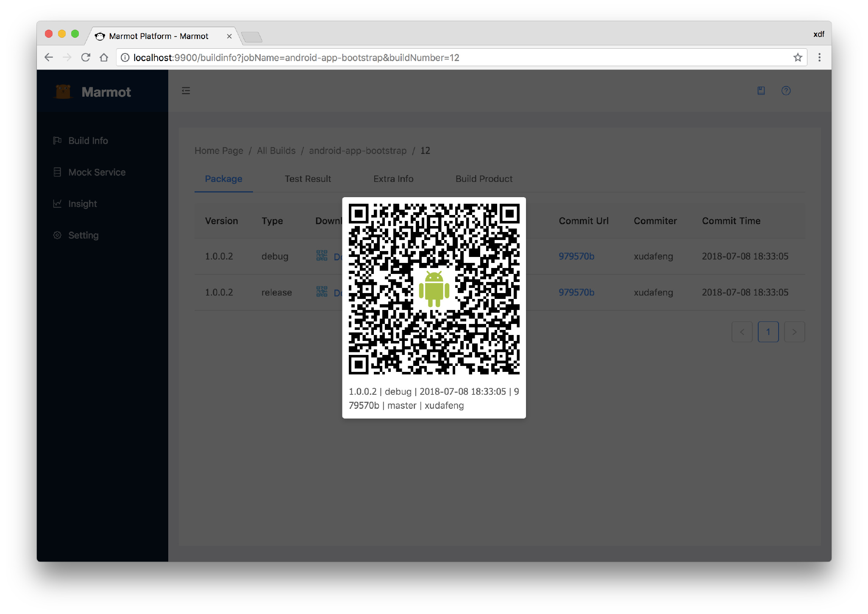Select the Package tab
The image size is (868, 614).
click(224, 179)
